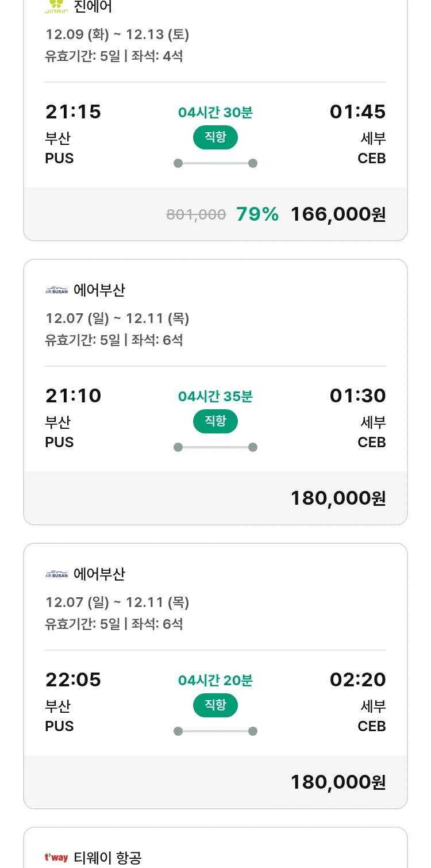The width and height of the screenshot is (431, 868).
Task: Open the 티웨이 항공 flight card
Action: 107,858
